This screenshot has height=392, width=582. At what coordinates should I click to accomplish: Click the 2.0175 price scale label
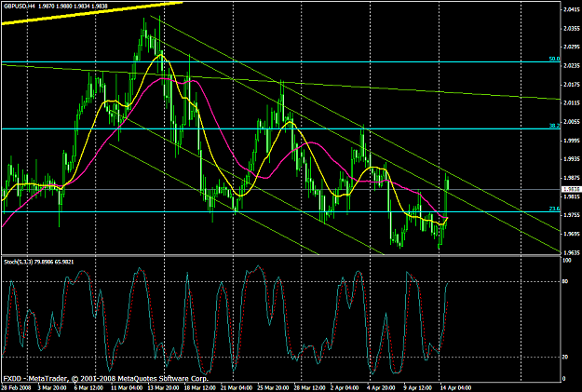click(x=571, y=85)
